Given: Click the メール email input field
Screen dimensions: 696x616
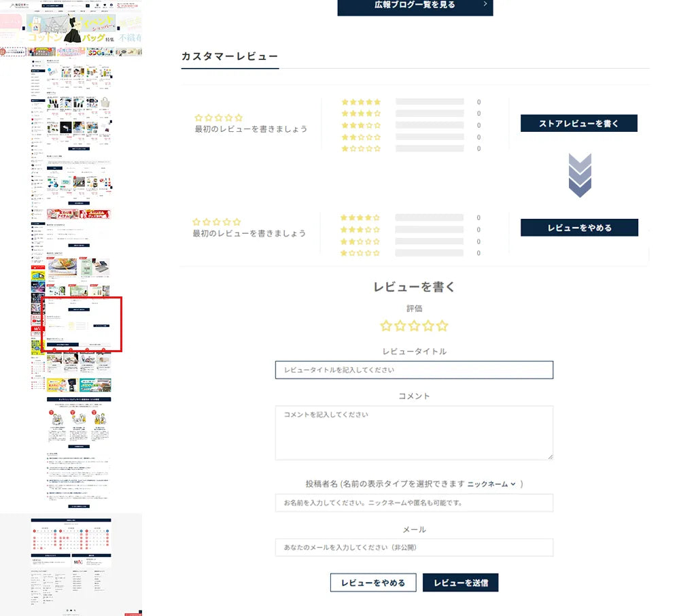Looking at the screenshot, I should pyautogui.click(x=414, y=547).
